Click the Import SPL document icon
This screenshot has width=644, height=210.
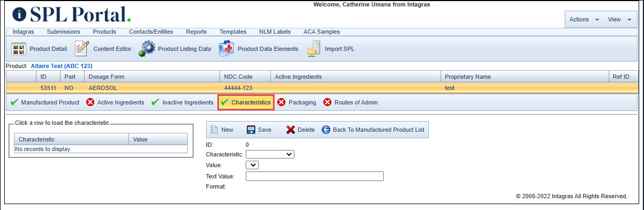click(314, 49)
